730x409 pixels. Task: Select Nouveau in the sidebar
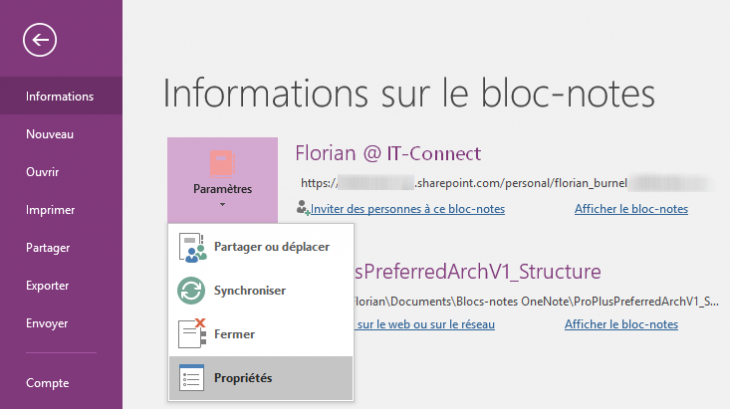point(51,134)
